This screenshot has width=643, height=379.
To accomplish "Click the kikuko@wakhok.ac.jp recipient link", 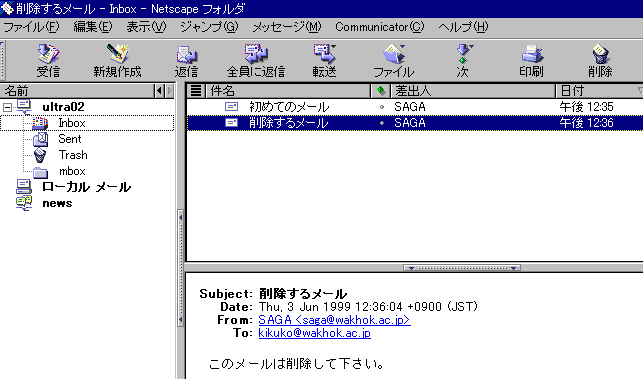I will [315, 333].
